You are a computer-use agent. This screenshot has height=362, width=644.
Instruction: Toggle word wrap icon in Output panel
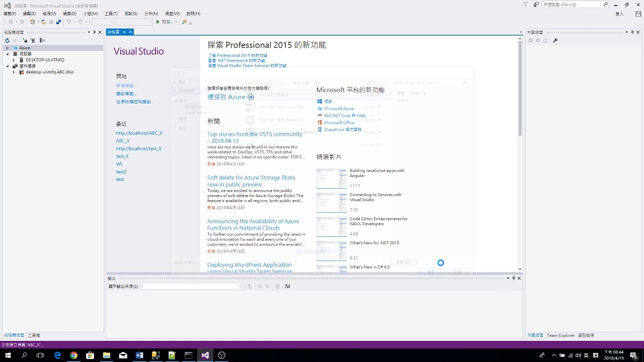coord(287,286)
